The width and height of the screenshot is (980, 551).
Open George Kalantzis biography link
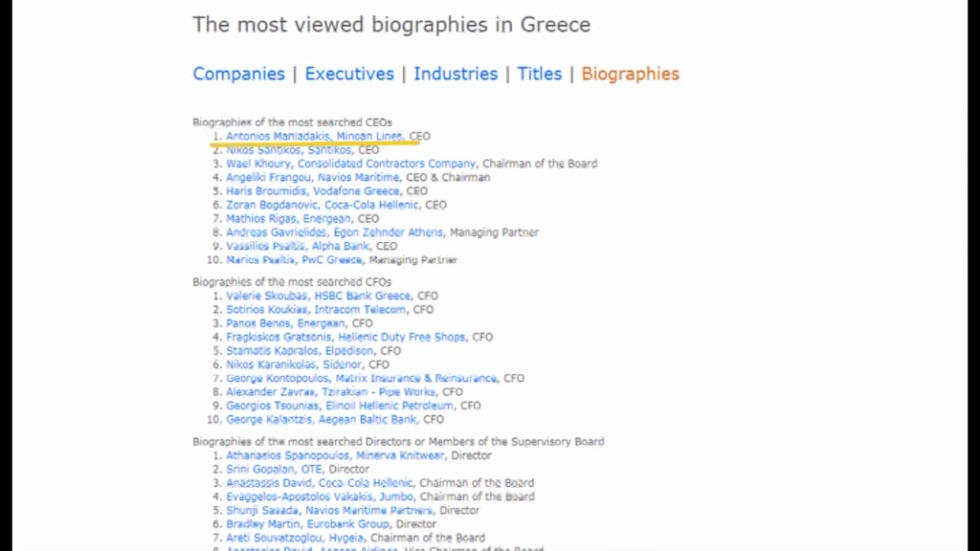[268, 419]
